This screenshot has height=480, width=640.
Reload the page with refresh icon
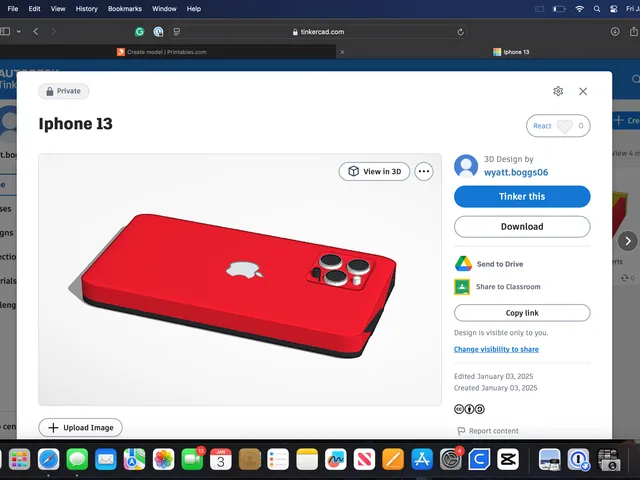click(x=460, y=32)
